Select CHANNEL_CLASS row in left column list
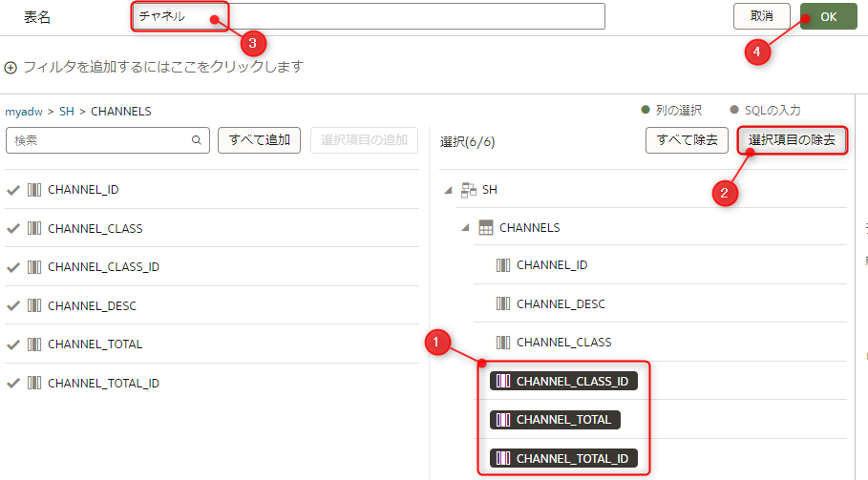The image size is (868, 480). pyautogui.click(x=212, y=228)
